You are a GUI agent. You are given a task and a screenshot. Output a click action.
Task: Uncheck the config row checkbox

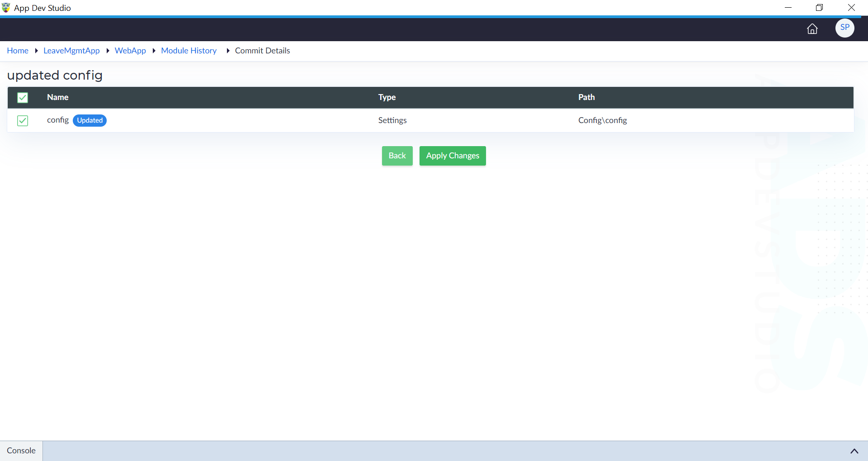click(x=23, y=121)
